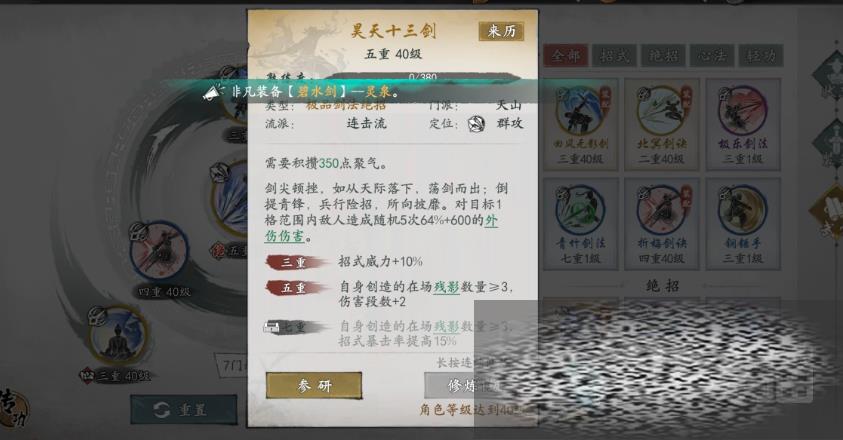Open the 心法 tab
843x440 pixels.
712,55
